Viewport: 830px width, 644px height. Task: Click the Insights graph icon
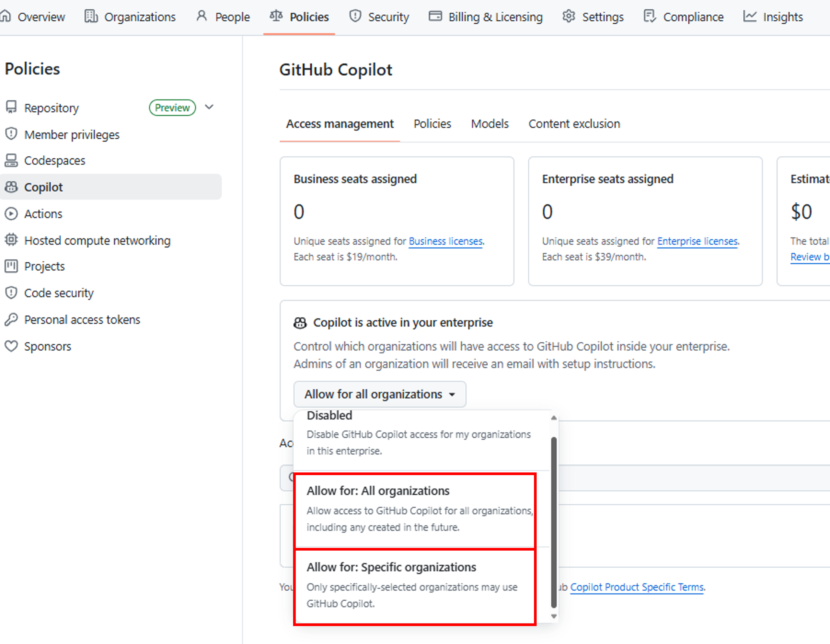(x=750, y=16)
